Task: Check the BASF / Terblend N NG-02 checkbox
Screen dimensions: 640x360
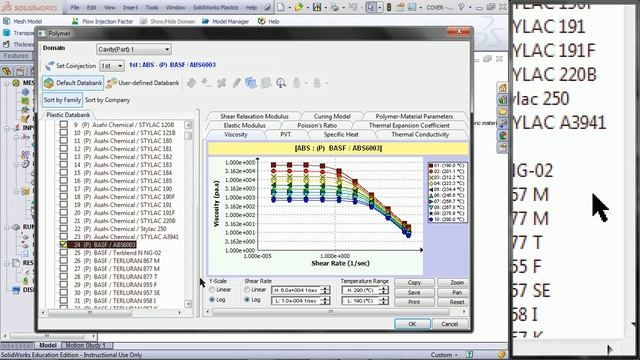Action: (x=64, y=253)
